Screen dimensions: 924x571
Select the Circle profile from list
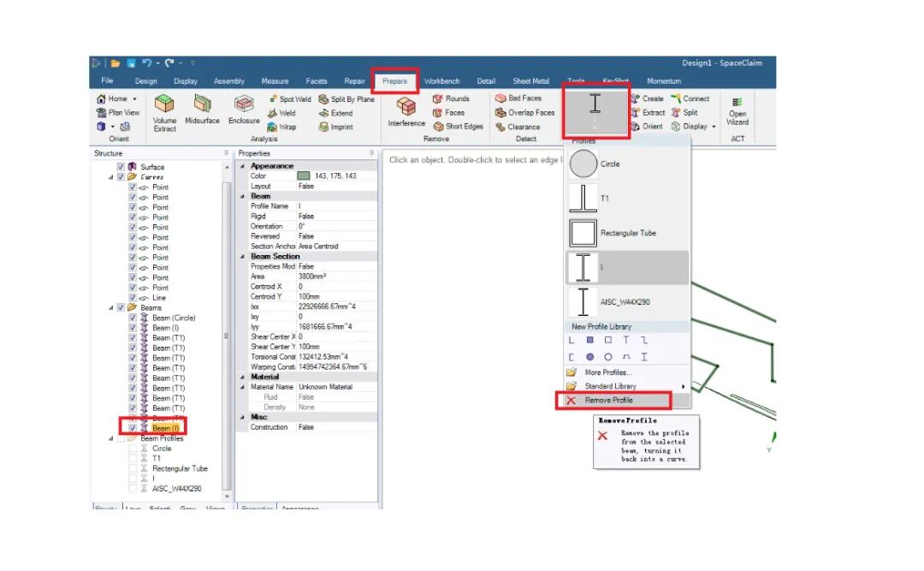click(x=627, y=164)
